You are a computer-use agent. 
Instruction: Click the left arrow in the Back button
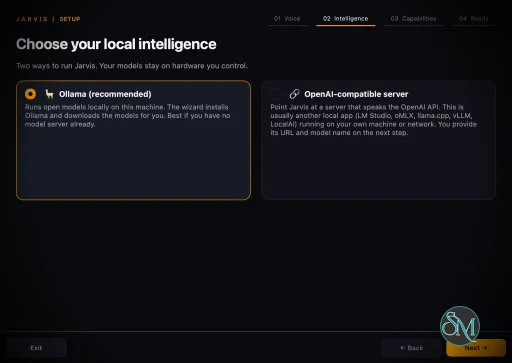click(402, 348)
